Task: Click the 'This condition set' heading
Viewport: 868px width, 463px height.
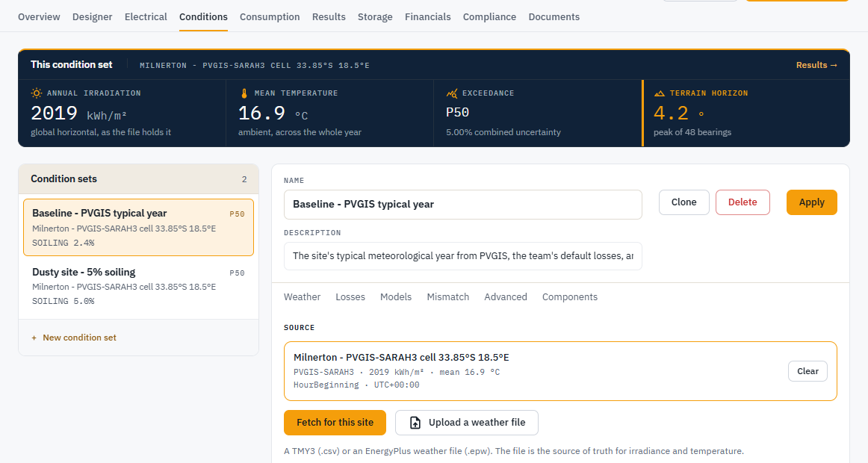Action: pyautogui.click(x=72, y=65)
